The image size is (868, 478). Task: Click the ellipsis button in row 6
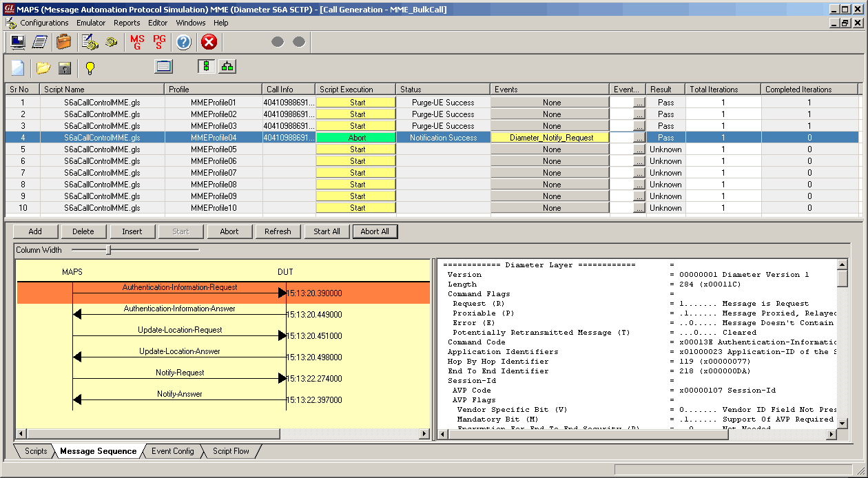tap(639, 161)
